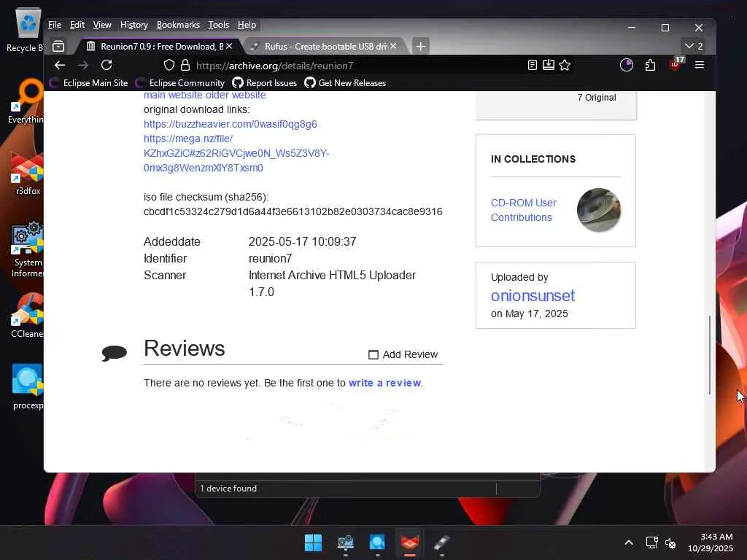The image size is (747, 560).
Task: Open the History menu
Action: (x=134, y=25)
